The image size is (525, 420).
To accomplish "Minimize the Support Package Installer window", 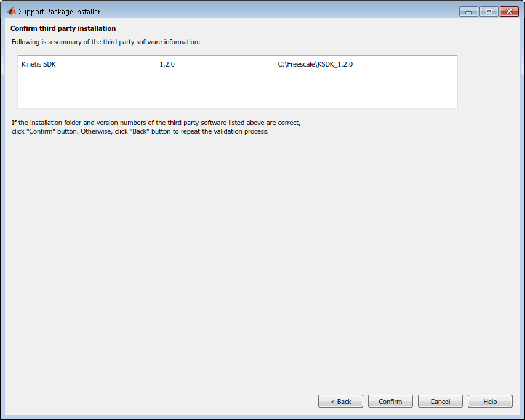I will [468, 11].
